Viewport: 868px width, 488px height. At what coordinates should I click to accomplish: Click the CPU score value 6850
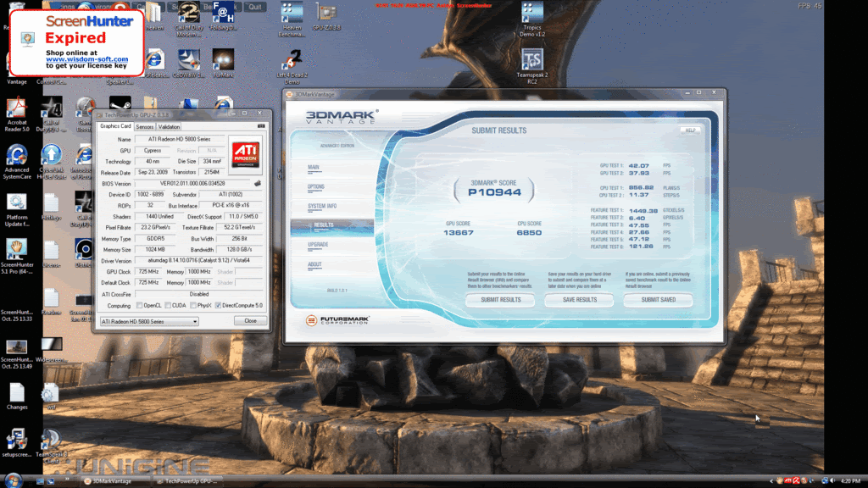point(529,233)
